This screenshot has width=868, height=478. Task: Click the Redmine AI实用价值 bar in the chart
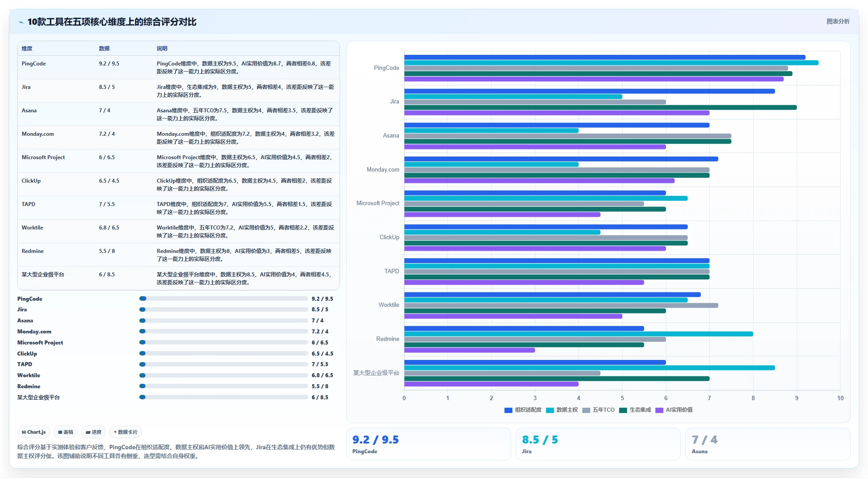tap(470, 350)
